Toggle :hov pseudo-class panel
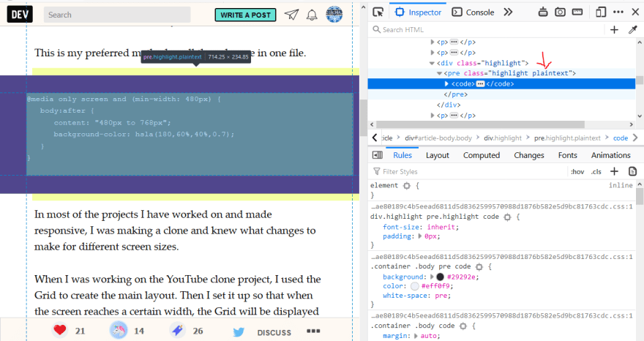644x341 pixels. point(577,172)
